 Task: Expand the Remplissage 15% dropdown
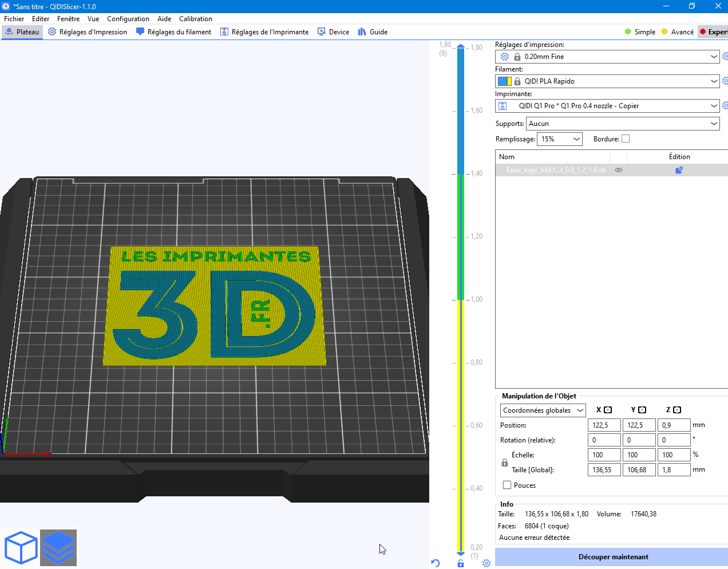[560, 139]
